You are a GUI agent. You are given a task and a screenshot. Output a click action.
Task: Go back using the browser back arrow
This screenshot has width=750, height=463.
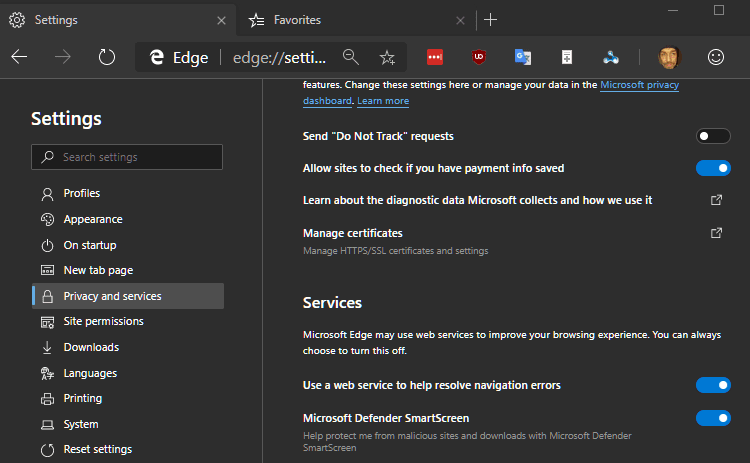(19, 57)
